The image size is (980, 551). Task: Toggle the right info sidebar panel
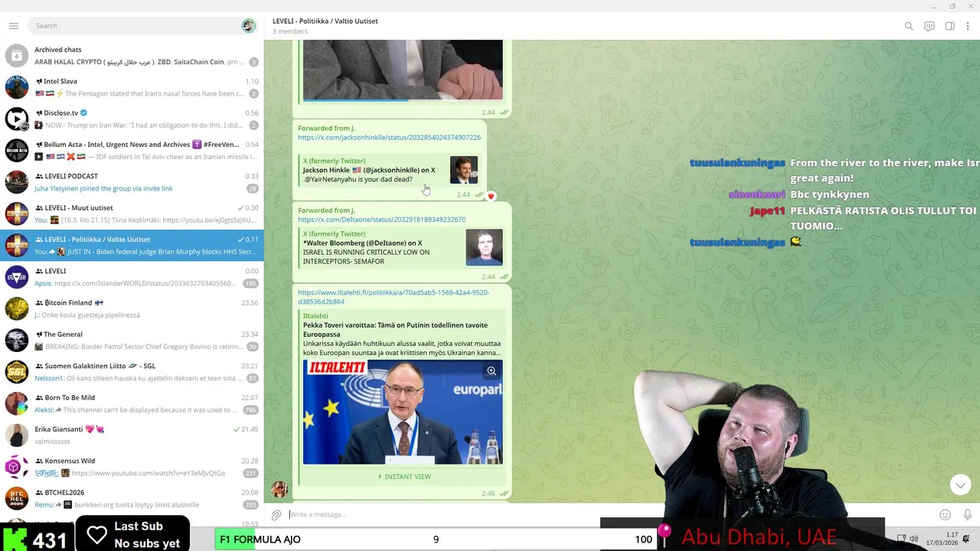(949, 26)
